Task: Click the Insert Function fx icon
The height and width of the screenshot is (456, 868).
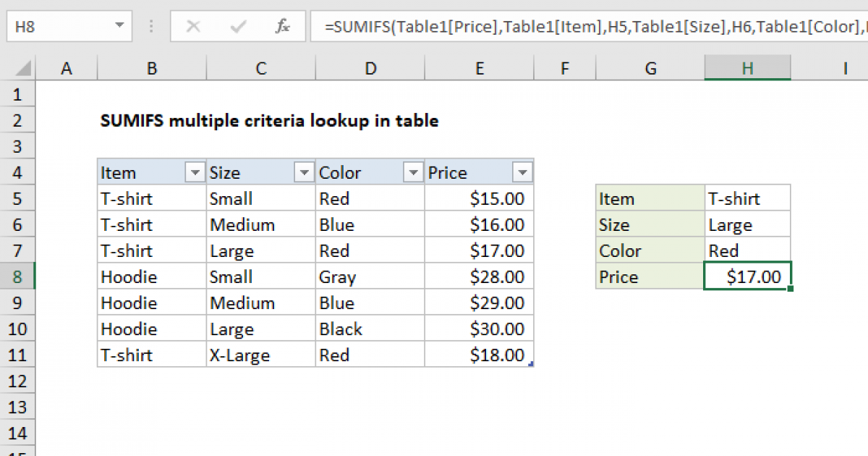Action: [x=284, y=27]
